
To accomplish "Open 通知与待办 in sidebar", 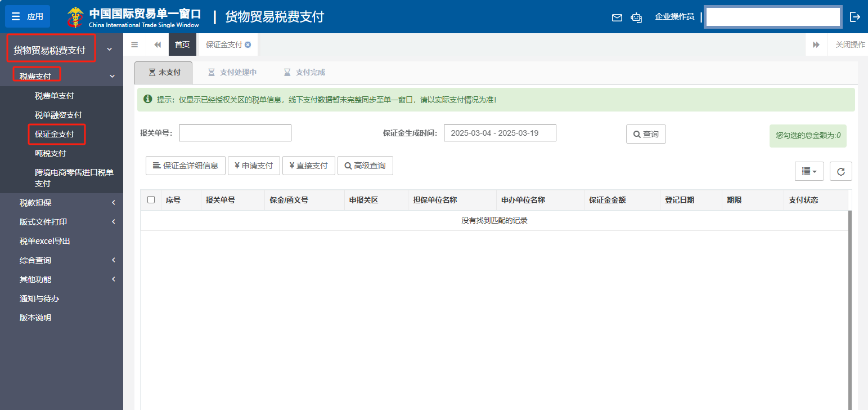I will (39, 298).
